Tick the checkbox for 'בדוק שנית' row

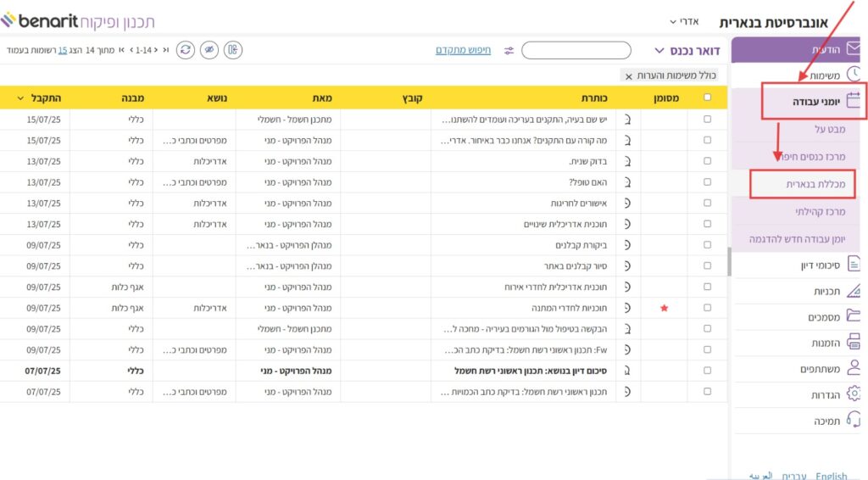pyautogui.click(x=708, y=161)
